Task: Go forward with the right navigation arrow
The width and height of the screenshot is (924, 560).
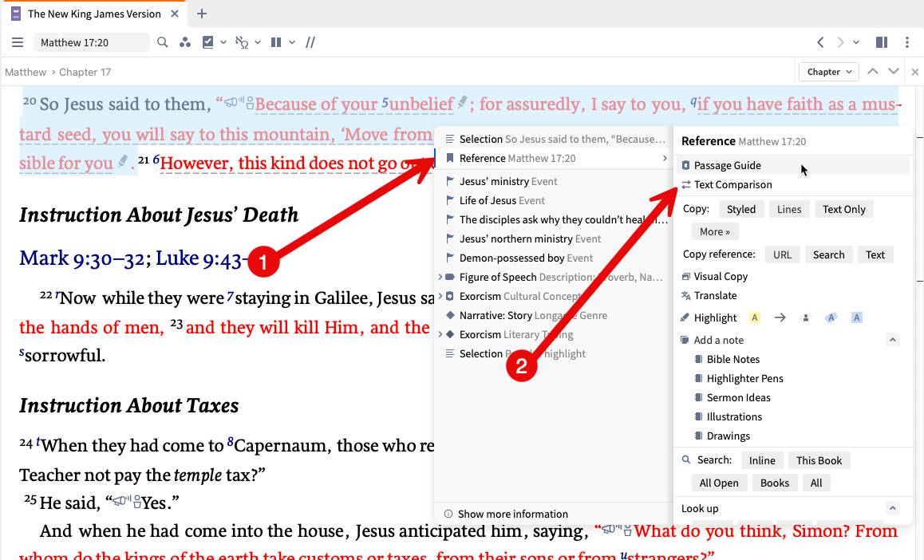Action: click(840, 42)
